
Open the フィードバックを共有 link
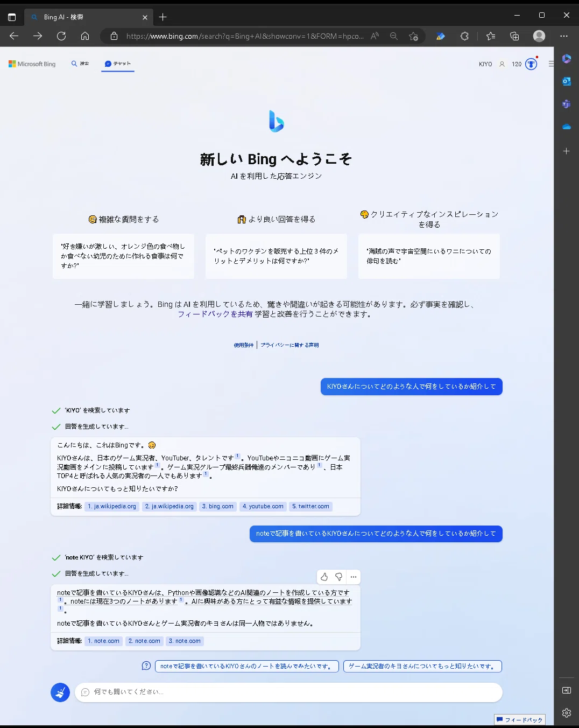click(x=215, y=314)
